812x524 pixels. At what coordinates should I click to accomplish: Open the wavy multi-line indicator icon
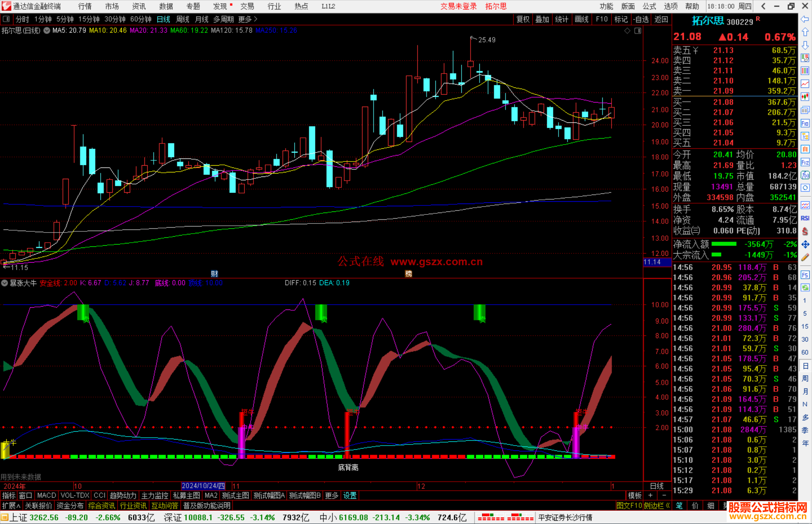[x=805, y=205]
